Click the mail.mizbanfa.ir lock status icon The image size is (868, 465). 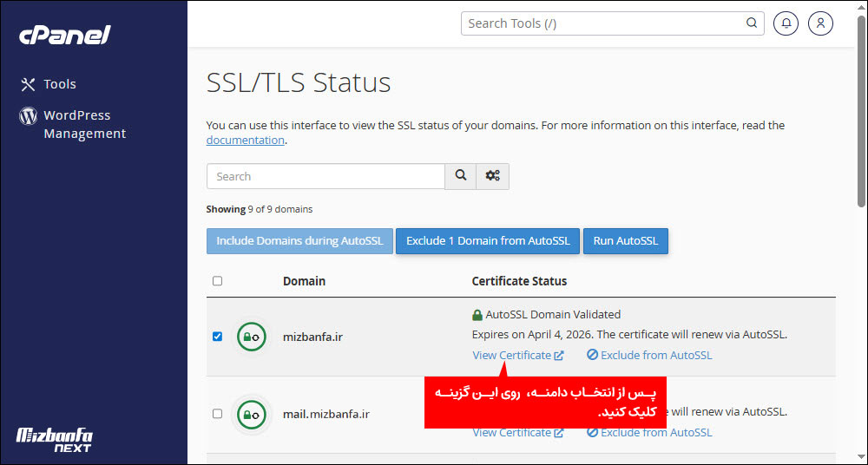click(252, 414)
